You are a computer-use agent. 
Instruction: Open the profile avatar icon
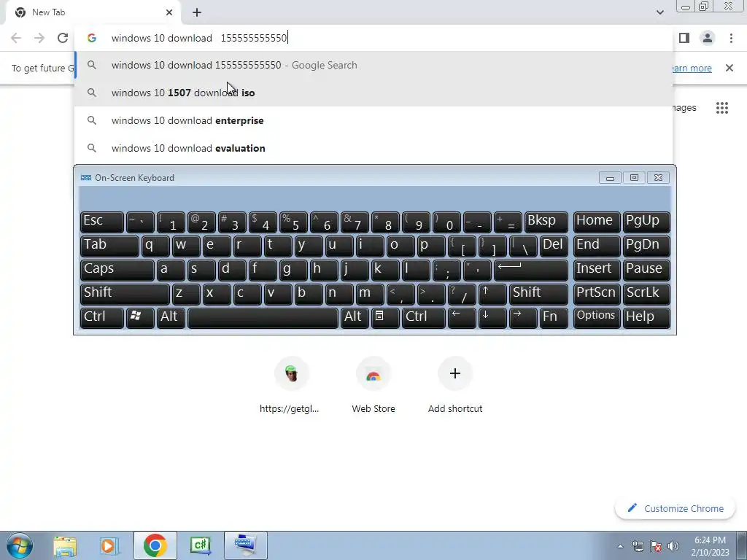pyautogui.click(x=708, y=38)
